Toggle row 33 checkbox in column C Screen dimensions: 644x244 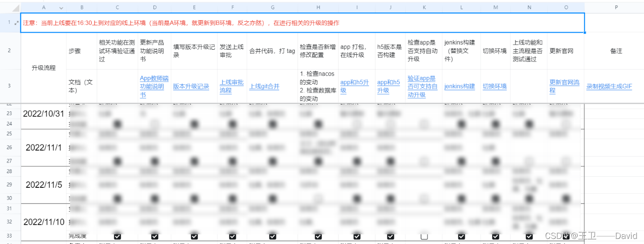[x=117, y=236]
